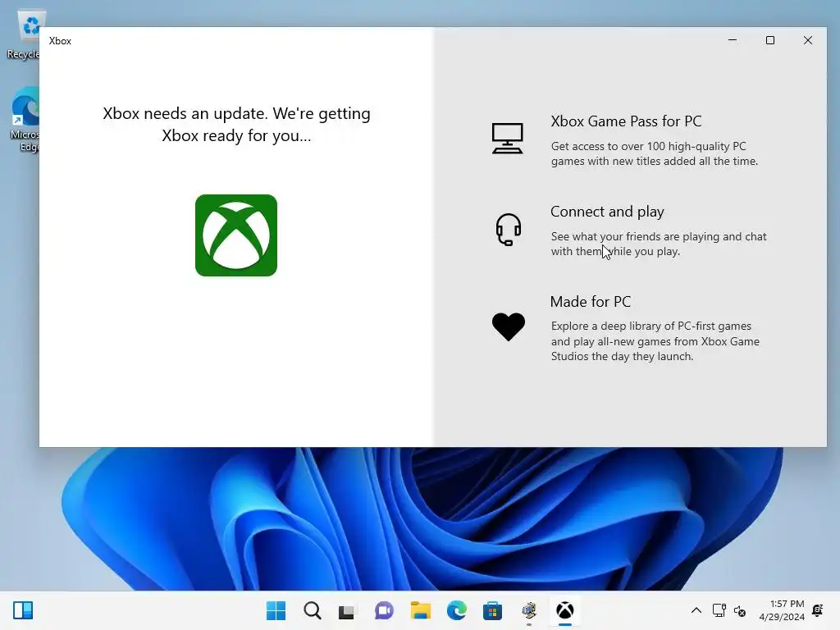
Task: Open the clock showing 1:57 PM
Action: 782,610
